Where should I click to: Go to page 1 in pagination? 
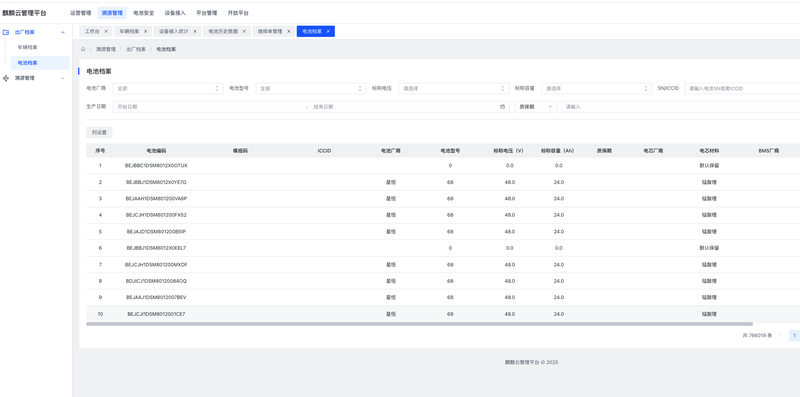point(794,335)
